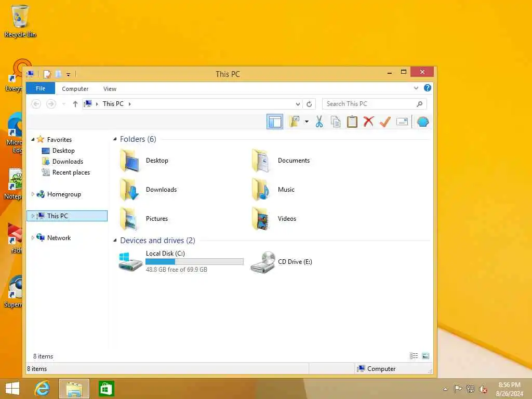532x399 pixels.
Task: Click the Properties quick access toolbar icon
Action: point(47,74)
